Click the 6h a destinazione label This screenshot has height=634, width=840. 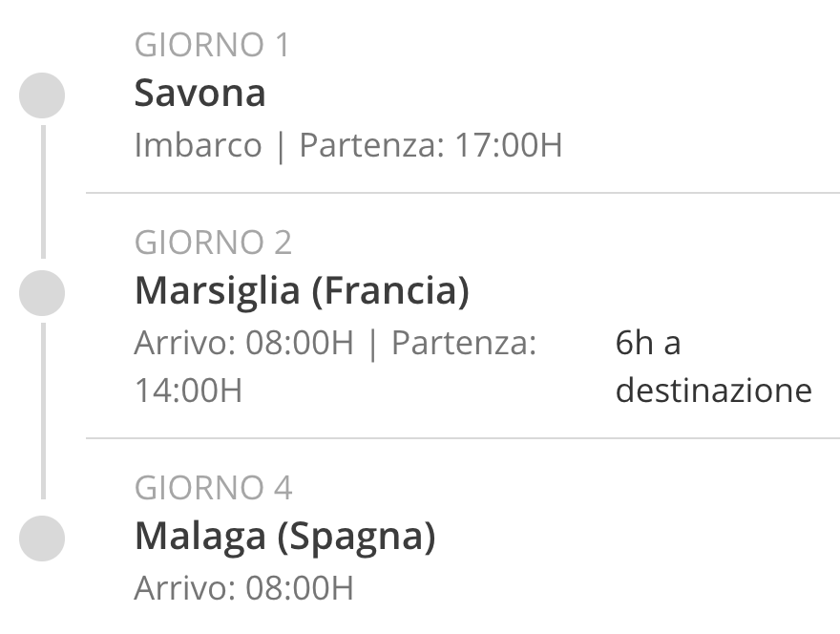(x=714, y=367)
